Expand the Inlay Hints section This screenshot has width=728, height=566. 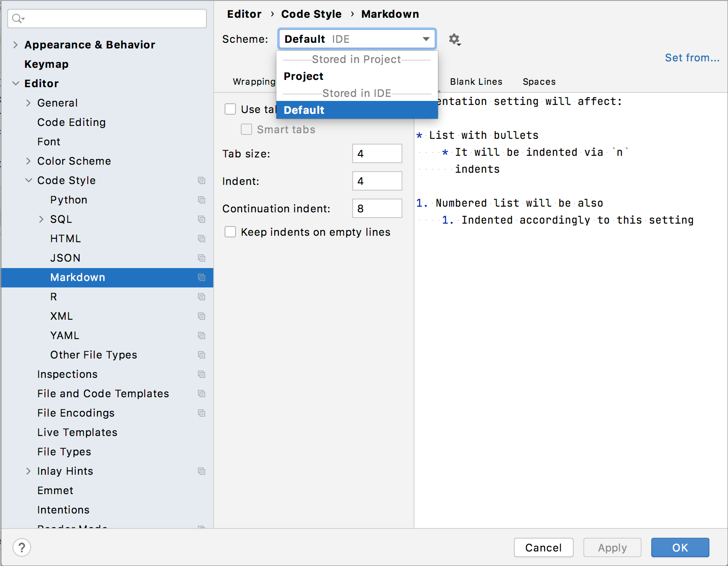pyautogui.click(x=29, y=471)
